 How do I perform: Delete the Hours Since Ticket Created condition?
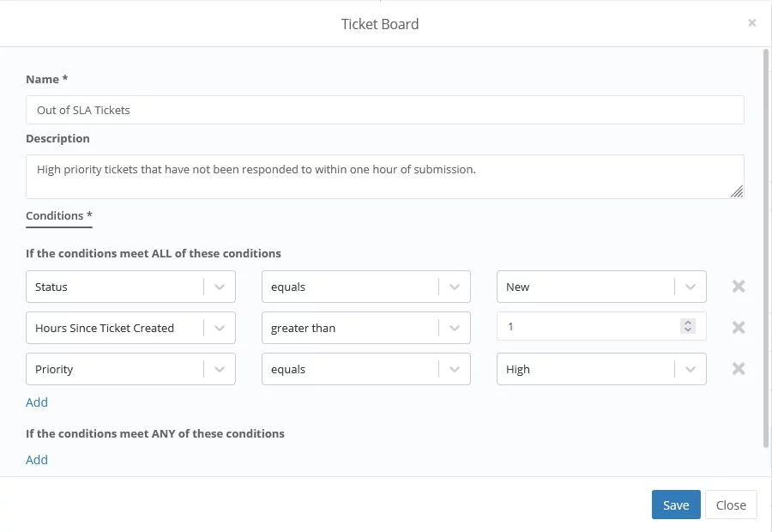tap(738, 328)
